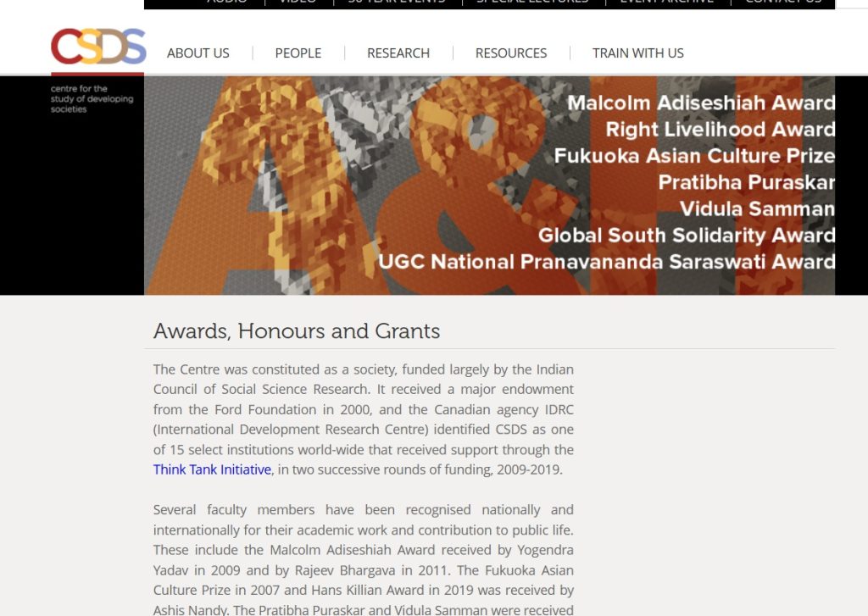
Task: Open the People menu
Action: click(x=298, y=53)
